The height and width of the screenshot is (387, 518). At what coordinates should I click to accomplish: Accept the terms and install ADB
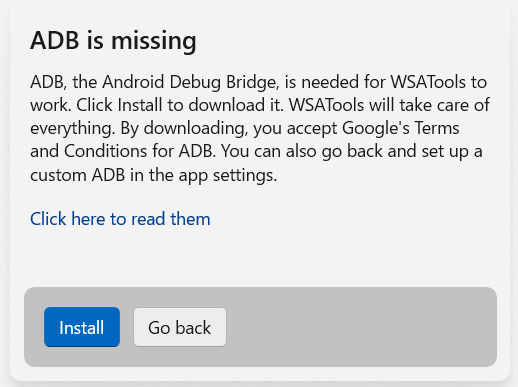pos(82,327)
